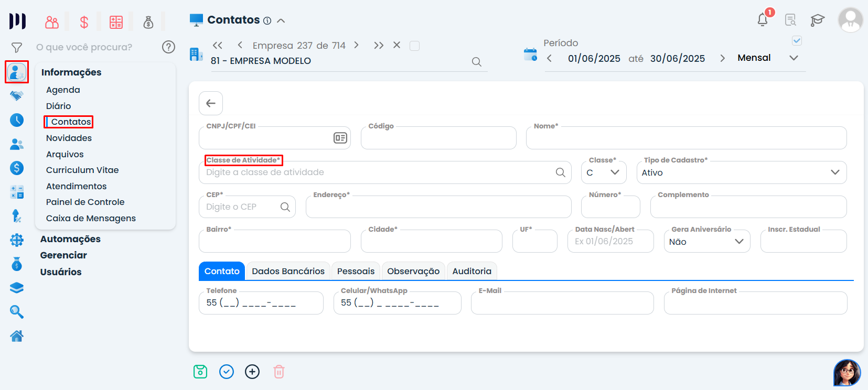
Task: Open the Tipo de Cadastro dropdown
Action: (741, 172)
